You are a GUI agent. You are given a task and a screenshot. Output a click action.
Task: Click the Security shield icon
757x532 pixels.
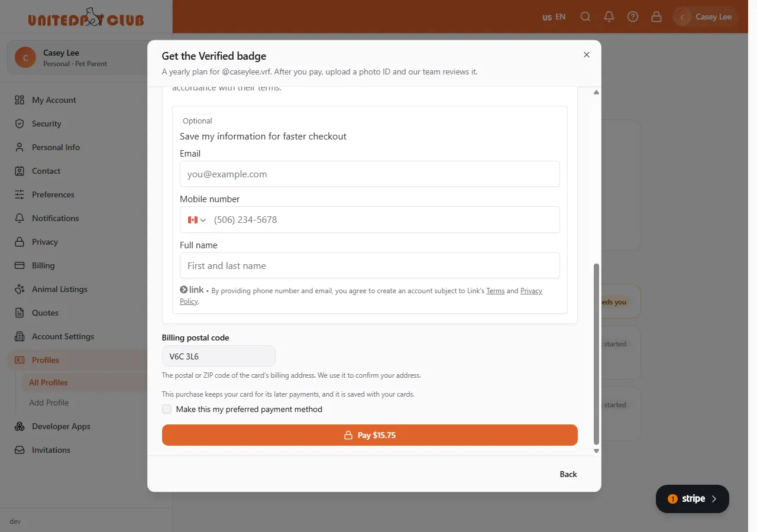(20, 124)
